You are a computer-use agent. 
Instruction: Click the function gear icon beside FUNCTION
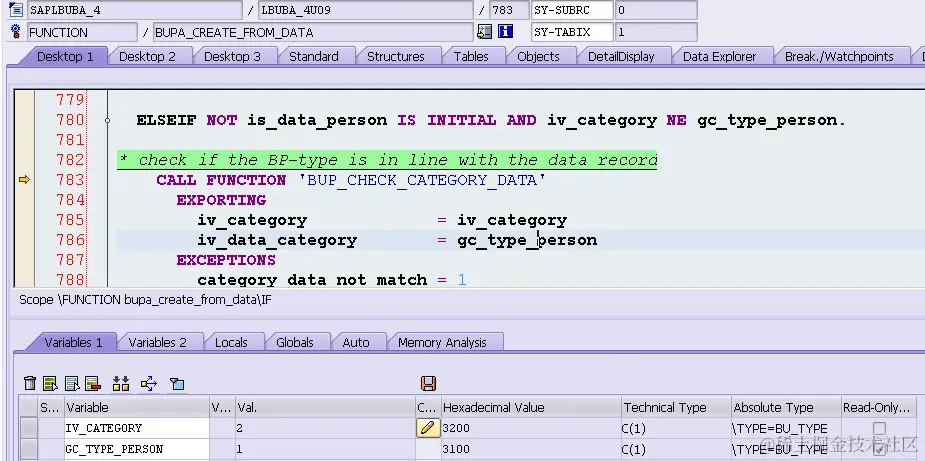coord(16,32)
